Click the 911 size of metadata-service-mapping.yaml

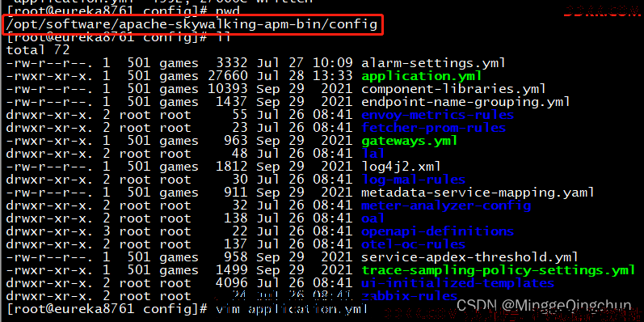tap(236, 193)
